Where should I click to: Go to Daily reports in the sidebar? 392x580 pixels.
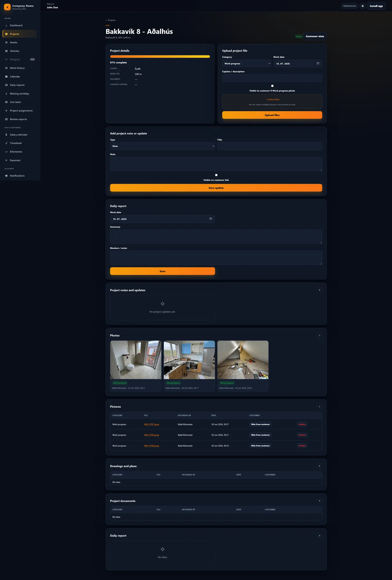tap(20, 85)
